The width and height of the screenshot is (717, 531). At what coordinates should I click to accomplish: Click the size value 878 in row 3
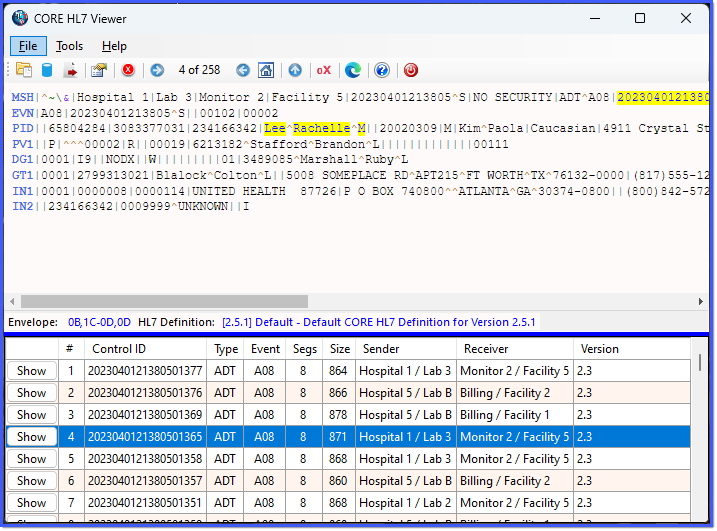(338, 414)
